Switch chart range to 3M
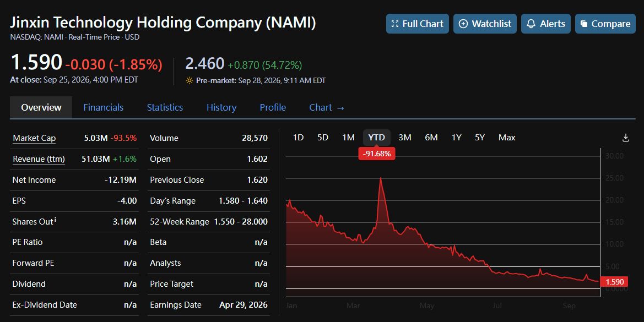This screenshot has height=322, width=644. 405,138
